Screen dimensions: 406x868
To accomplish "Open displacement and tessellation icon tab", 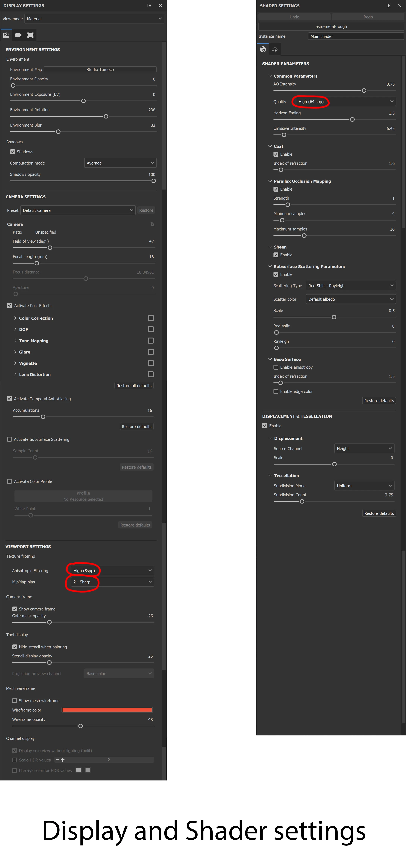I will click(275, 50).
